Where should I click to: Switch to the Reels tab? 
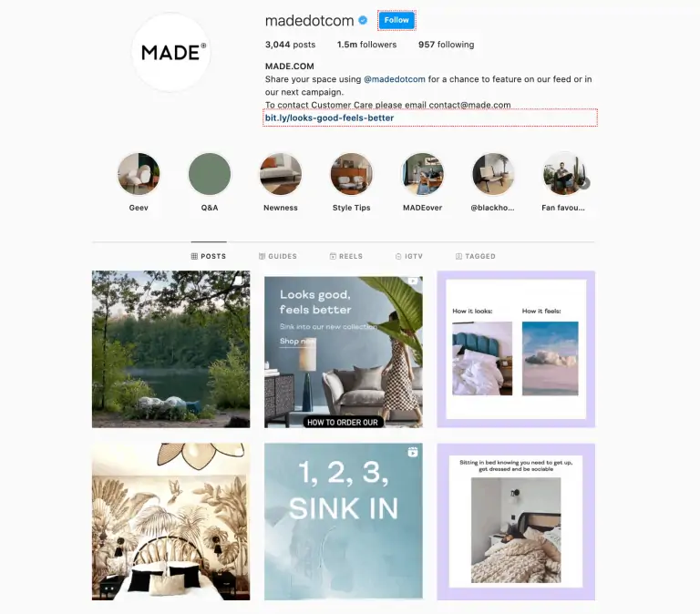coord(346,256)
